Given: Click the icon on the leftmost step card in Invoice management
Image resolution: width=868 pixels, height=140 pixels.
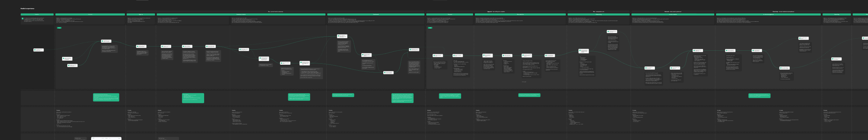Looking at the screenshot, I should coord(727,50).
